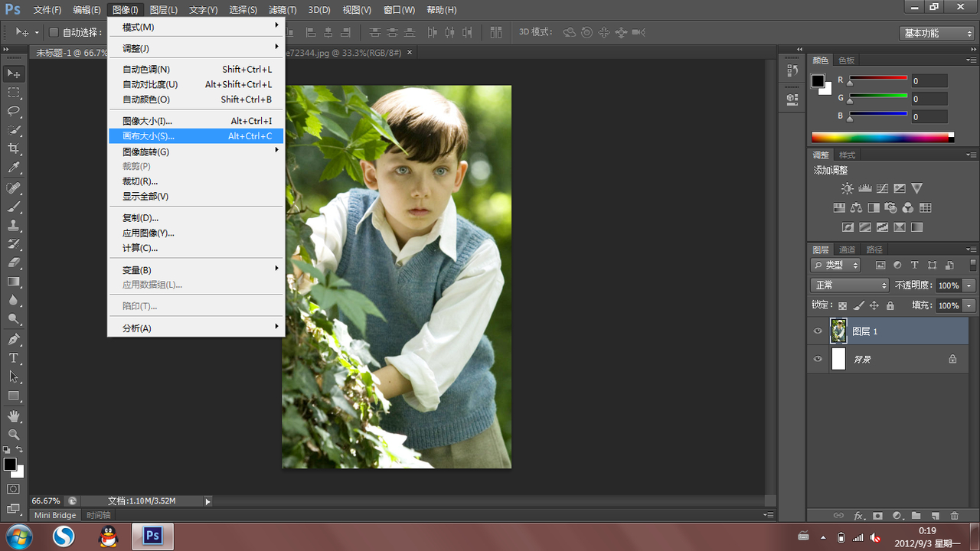Open the 正常 blend mode dropdown

[x=850, y=285]
